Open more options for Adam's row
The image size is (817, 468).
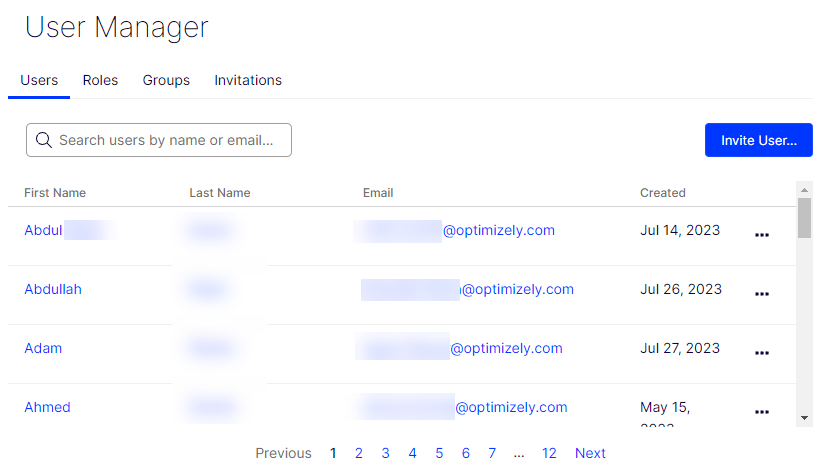(762, 353)
